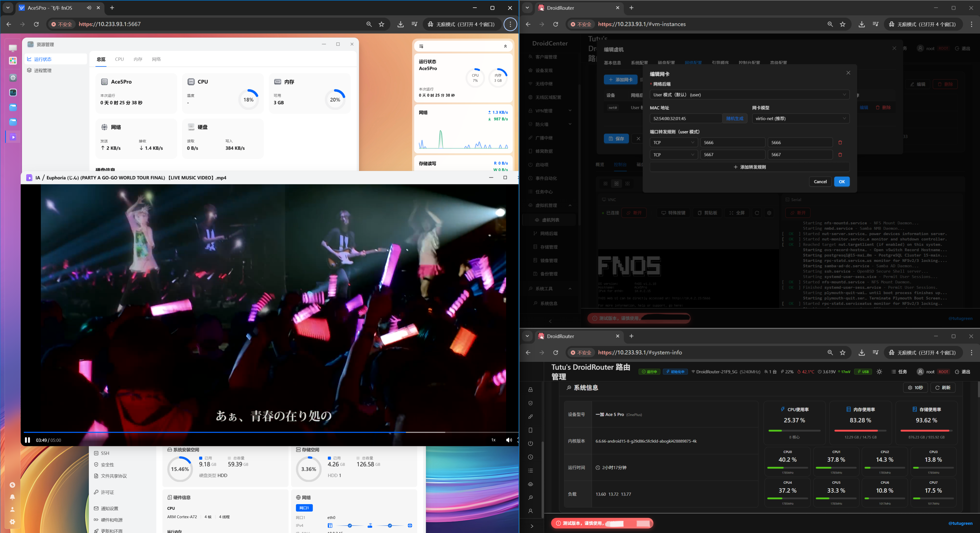
Task: Open the video player app in fnOS dock
Action: pyautogui.click(x=13, y=137)
